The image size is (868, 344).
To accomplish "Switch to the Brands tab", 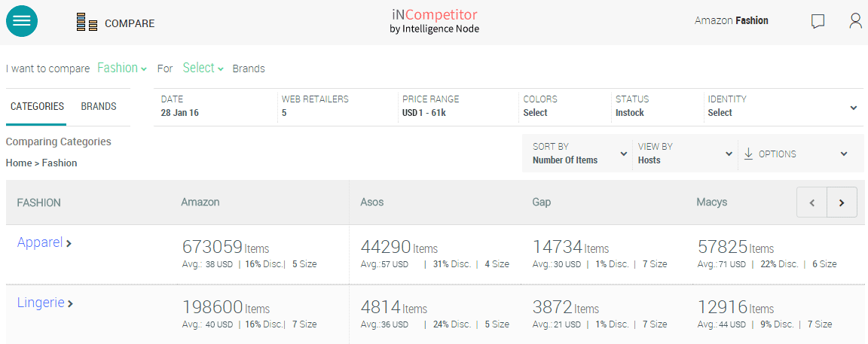I will click(x=99, y=106).
